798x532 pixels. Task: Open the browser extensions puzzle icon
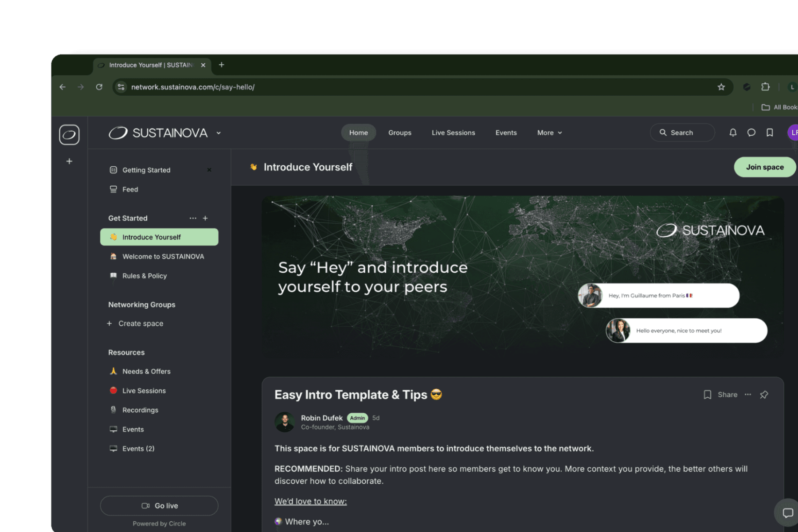click(x=765, y=87)
